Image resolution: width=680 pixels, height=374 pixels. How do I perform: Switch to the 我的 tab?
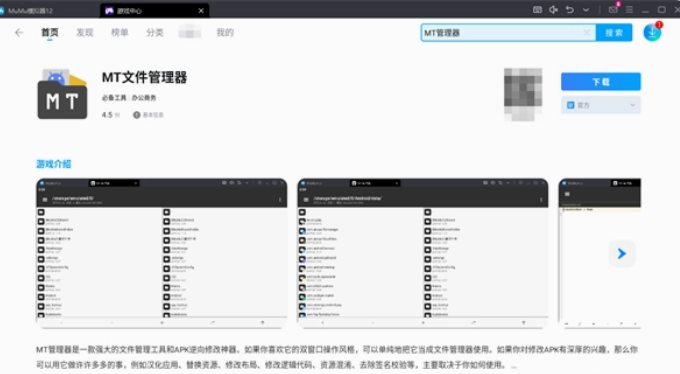click(225, 33)
